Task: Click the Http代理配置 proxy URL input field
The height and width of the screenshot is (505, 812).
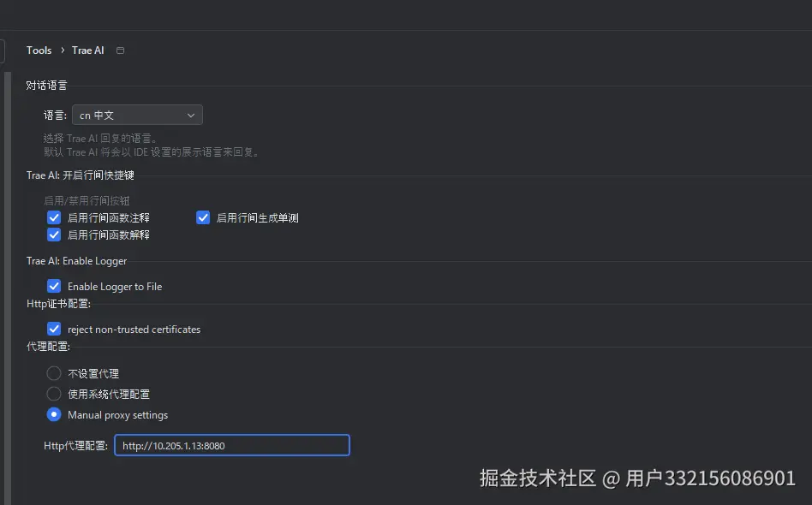Action: pos(231,445)
